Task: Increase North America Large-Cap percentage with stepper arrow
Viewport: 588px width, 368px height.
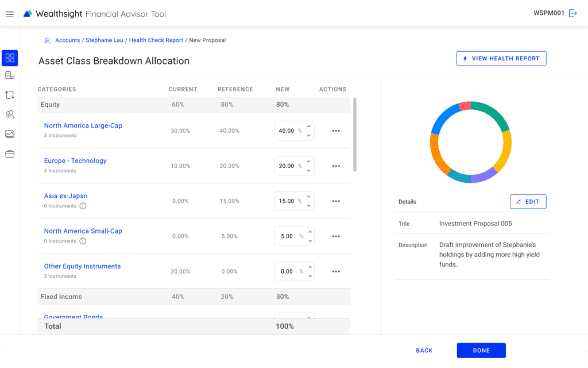Action: 310,127
